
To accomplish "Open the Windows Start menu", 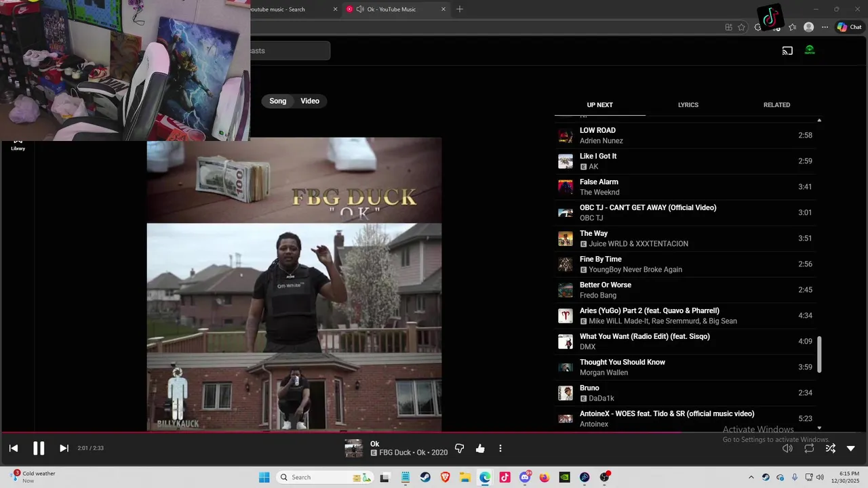I will 264,477.
